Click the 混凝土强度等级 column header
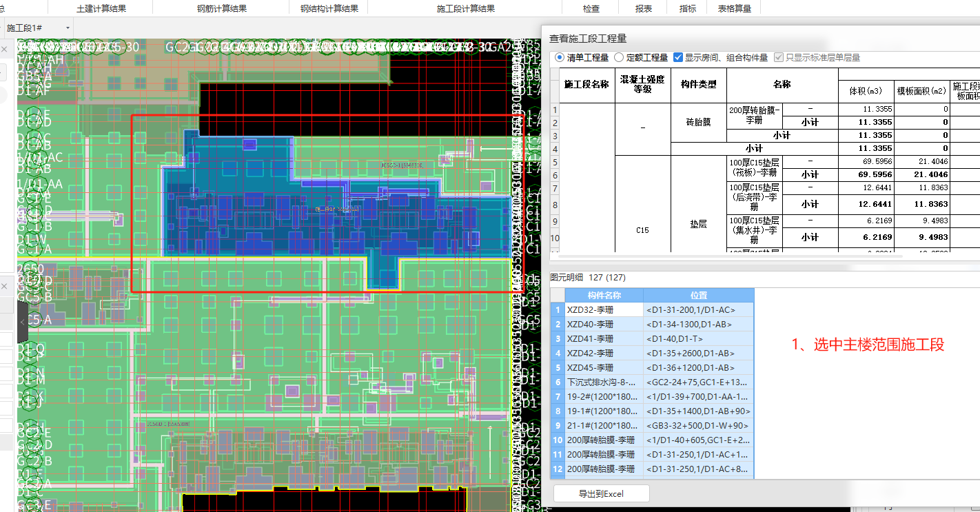The image size is (980, 512). click(642, 85)
